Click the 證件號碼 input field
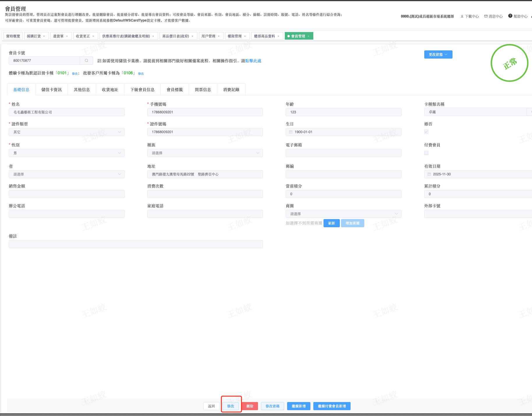The width and height of the screenshot is (532, 416). pos(205,132)
